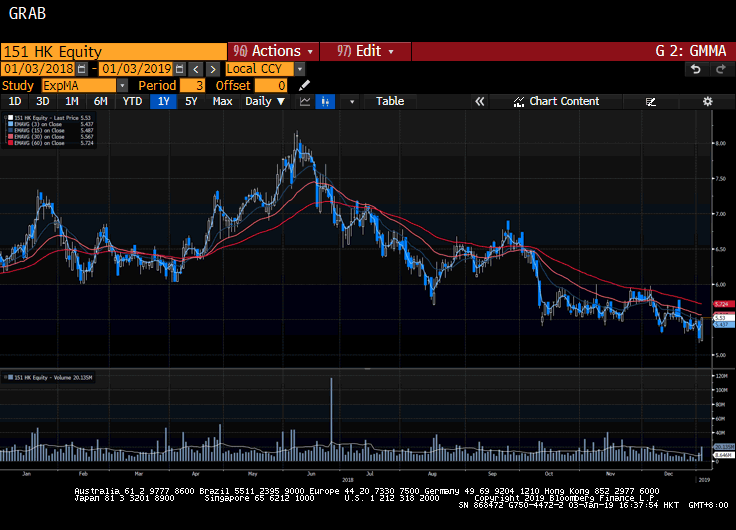Screen dimensions: 736x530
Task: Collapse panel with double chevron icon
Action: tap(479, 101)
